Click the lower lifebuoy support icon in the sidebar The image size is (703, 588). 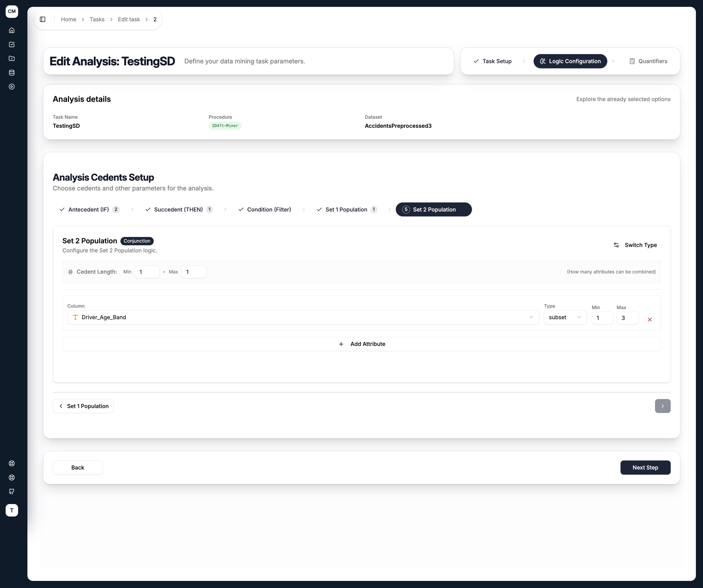(x=12, y=478)
